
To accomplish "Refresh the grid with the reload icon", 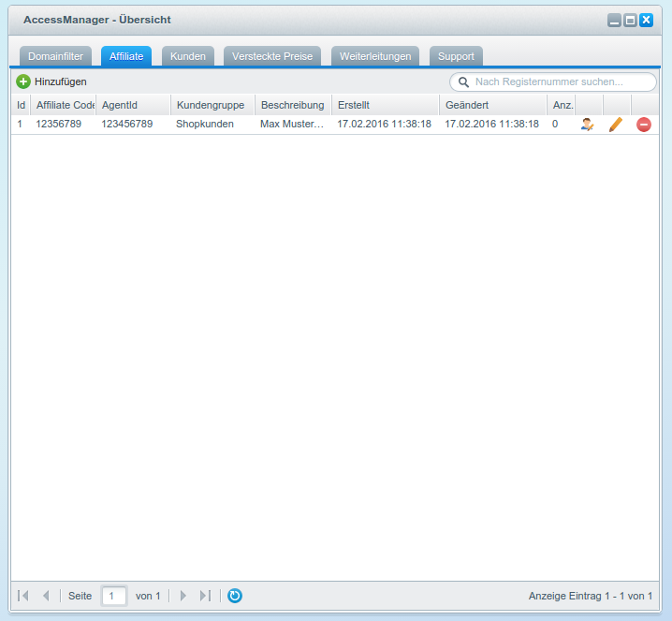I will [x=235, y=596].
